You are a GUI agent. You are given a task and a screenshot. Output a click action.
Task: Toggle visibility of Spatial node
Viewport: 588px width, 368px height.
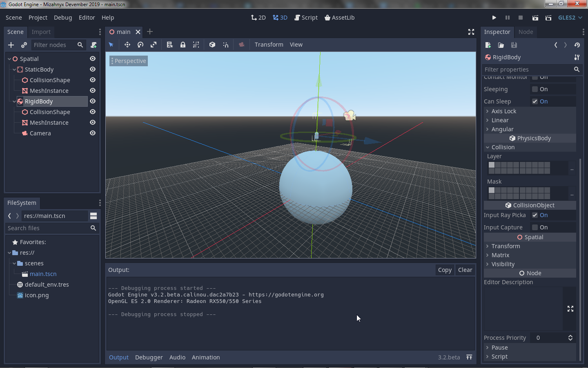click(x=93, y=59)
